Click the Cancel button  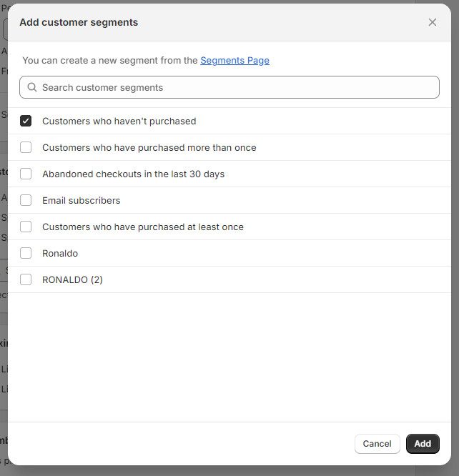[377, 444]
